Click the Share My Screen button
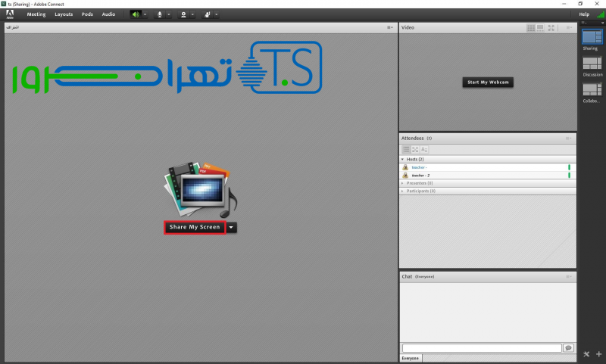The image size is (606, 364). pyautogui.click(x=195, y=227)
